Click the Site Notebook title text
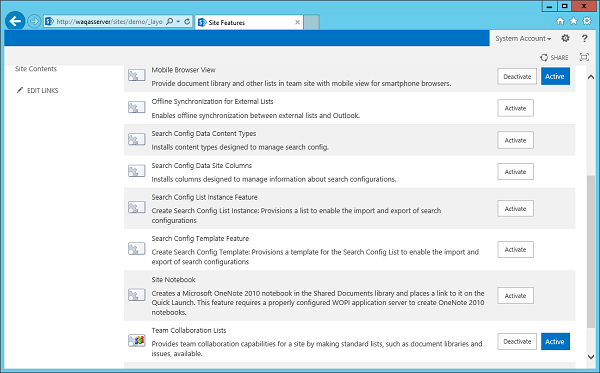The image size is (600, 373). click(x=173, y=280)
